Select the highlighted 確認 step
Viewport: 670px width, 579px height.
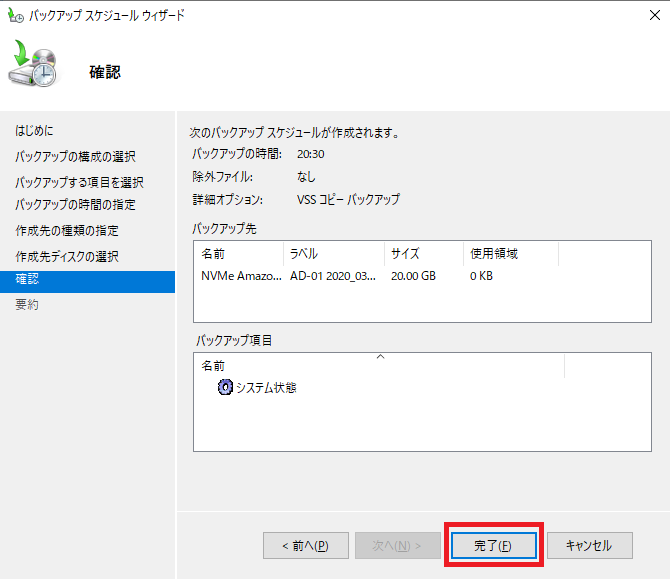28,280
